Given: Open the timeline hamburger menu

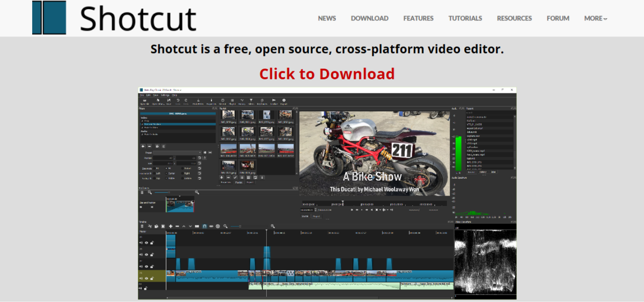Looking at the screenshot, I should click(x=143, y=226).
